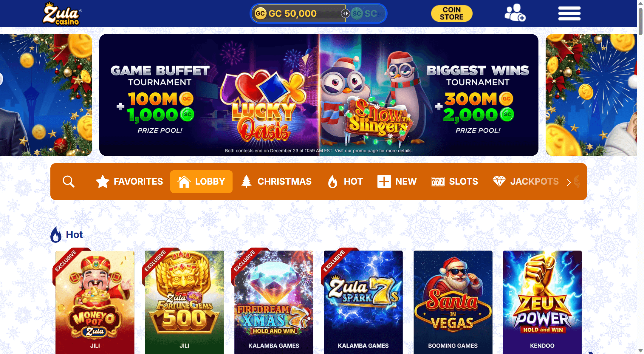Open the New games category
Viewport: 644px width, 354px height.
pyautogui.click(x=397, y=181)
